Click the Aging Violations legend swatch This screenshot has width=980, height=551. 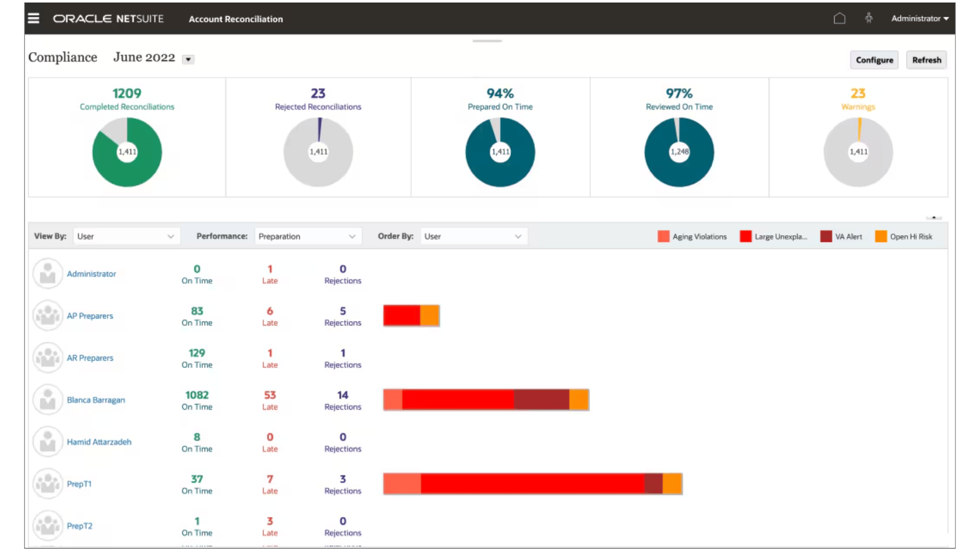pos(663,236)
